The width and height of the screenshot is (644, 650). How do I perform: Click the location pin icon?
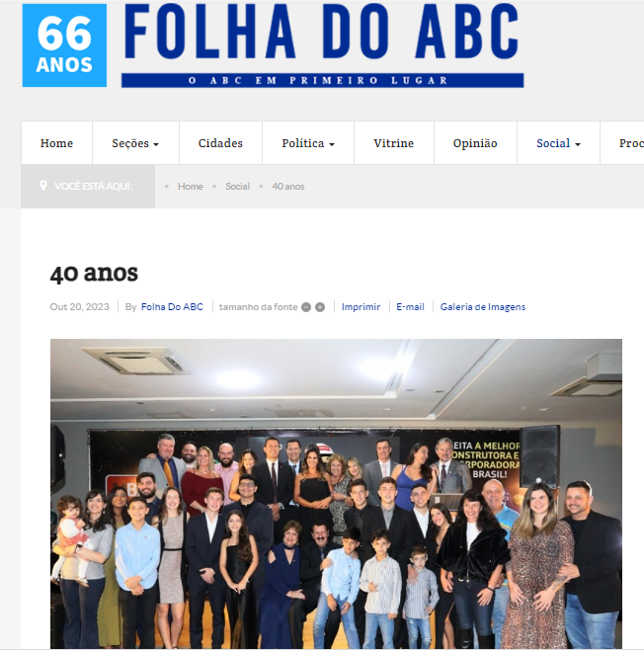click(x=43, y=186)
